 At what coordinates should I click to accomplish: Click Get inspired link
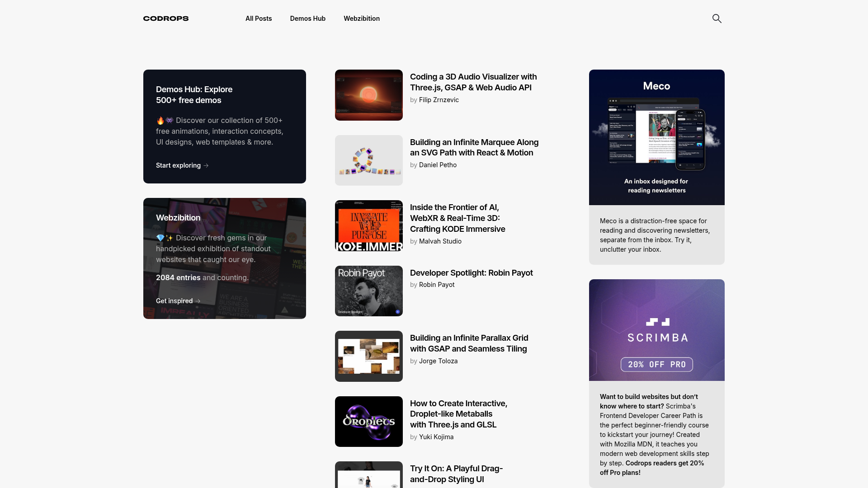[178, 301]
